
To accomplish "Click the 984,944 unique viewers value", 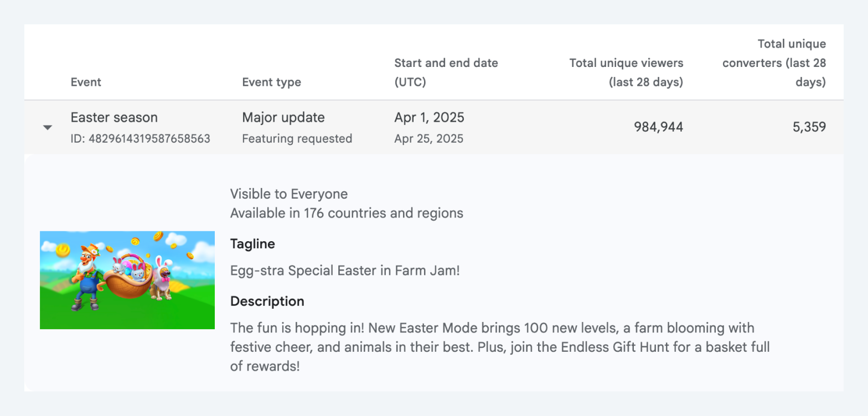I will pyautogui.click(x=659, y=127).
